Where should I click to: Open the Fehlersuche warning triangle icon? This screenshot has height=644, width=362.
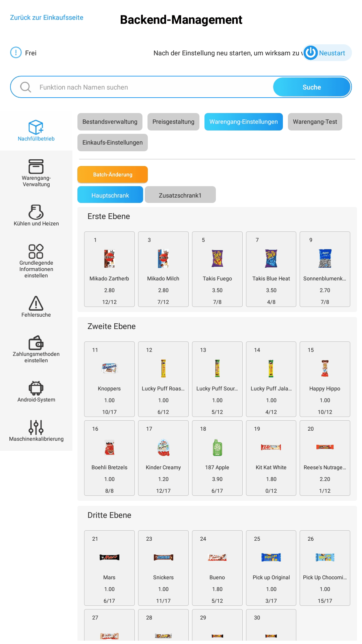tap(36, 303)
